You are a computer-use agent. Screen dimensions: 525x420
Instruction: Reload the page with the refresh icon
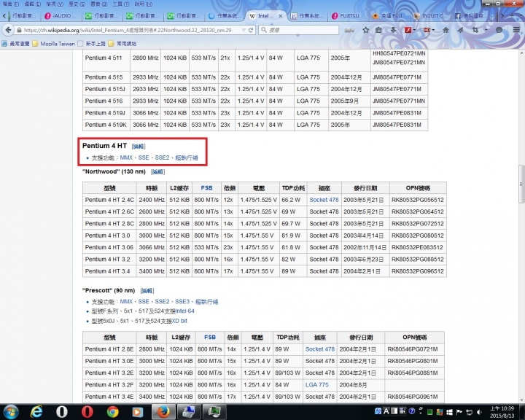[x=250, y=30]
